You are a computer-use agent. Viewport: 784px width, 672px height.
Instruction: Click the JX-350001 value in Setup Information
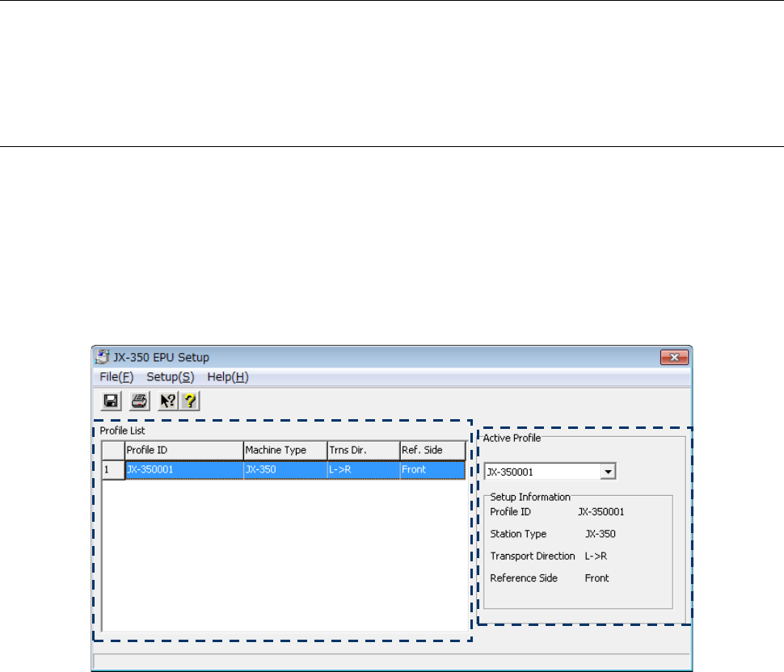point(601,511)
